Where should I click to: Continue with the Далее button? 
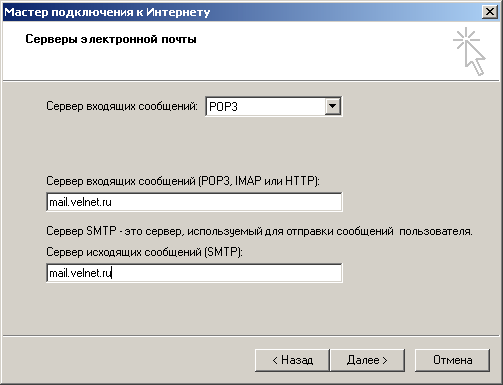tap(367, 360)
